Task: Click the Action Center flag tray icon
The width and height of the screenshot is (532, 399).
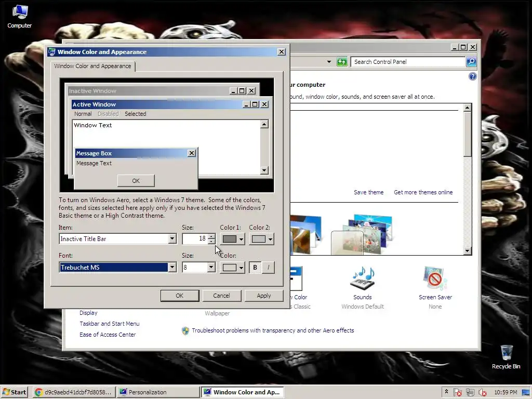Action: [x=457, y=393]
